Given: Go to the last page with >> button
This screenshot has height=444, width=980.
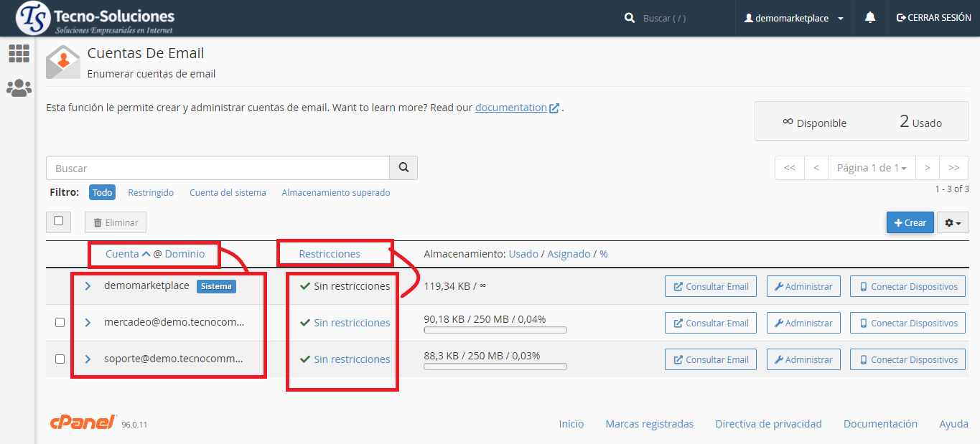Looking at the screenshot, I should tap(953, 168).
